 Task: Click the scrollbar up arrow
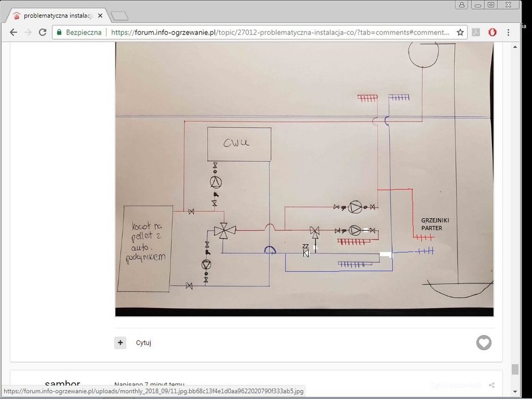tap(515, 47)
